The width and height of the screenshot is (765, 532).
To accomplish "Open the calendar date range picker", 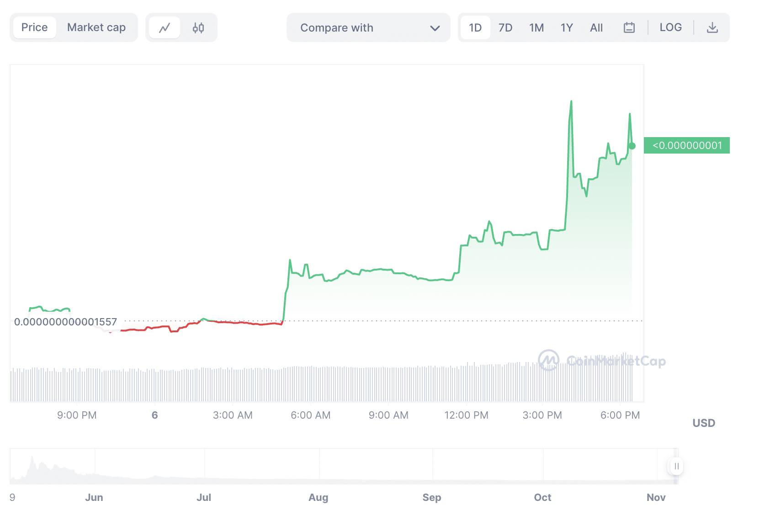I will [629, 28].
